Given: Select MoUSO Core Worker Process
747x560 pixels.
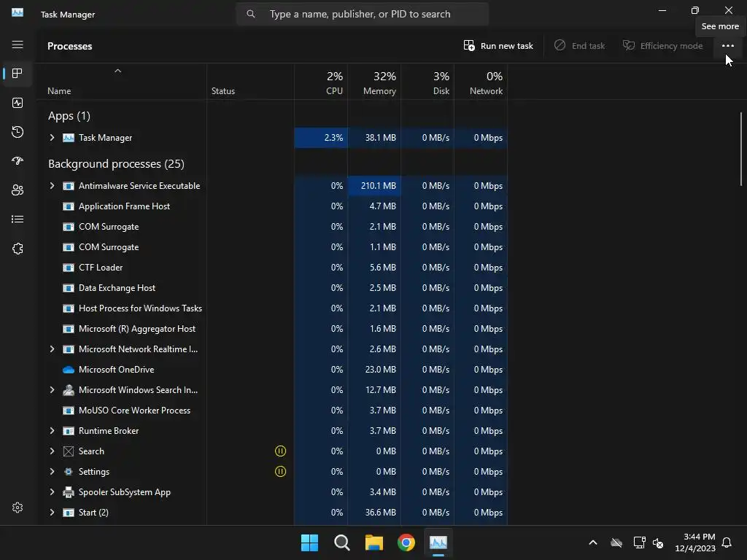Looking at the screenshot, I should [273, 410].
